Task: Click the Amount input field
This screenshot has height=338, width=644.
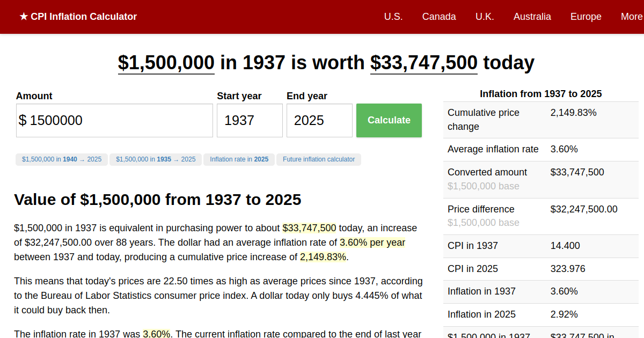Action: click(114, 120)
